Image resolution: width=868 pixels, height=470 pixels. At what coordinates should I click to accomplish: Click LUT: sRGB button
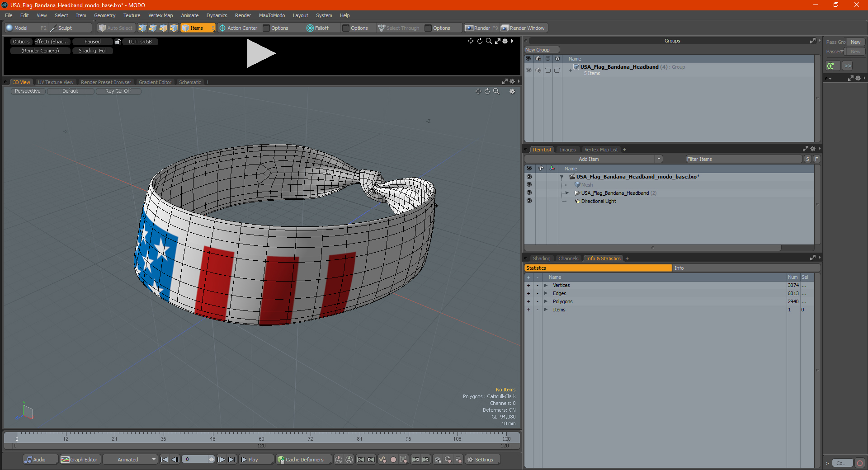140,42
